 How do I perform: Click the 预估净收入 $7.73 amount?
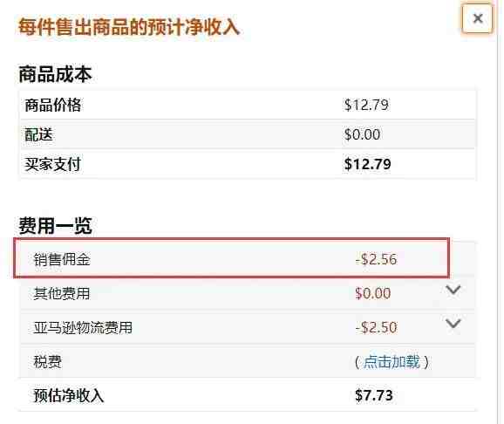(374, 395)
